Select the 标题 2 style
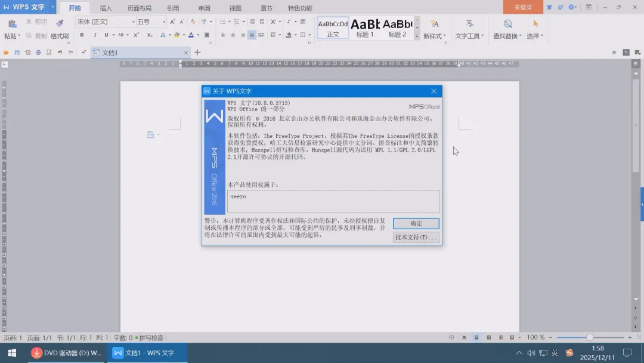This screenshot has height=363, width=644. 397,29
